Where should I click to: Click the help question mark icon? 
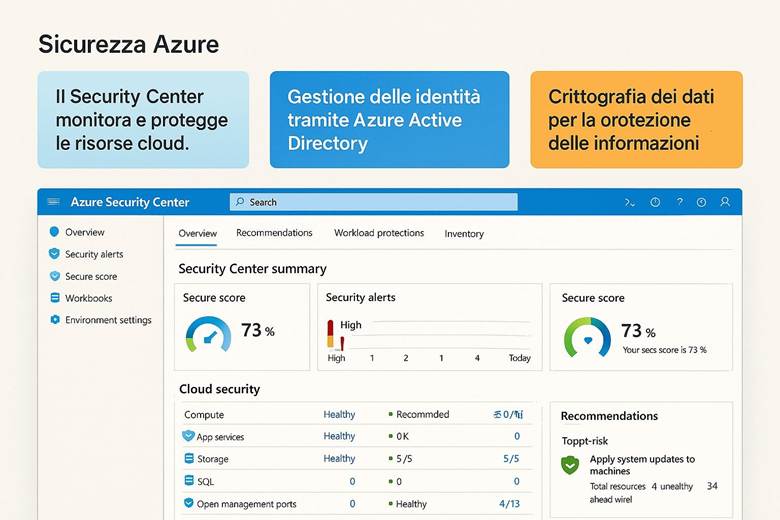(x=679, y=202)
